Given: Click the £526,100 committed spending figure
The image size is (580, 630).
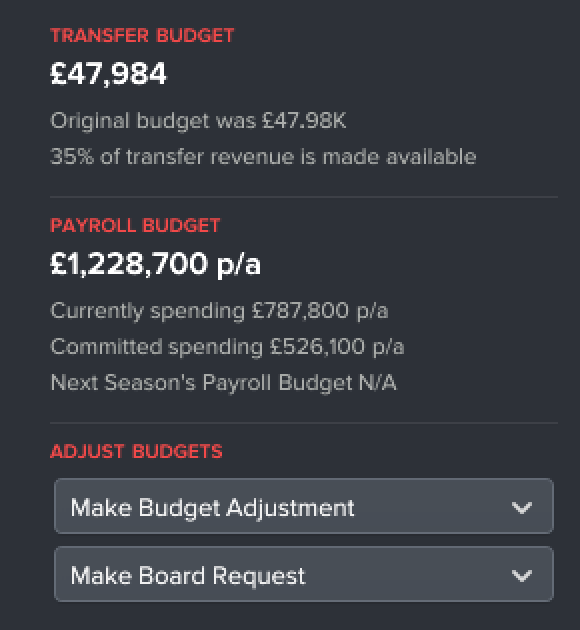Looking at the screenshot, I should pyautogui.click(x=317, y=347).
